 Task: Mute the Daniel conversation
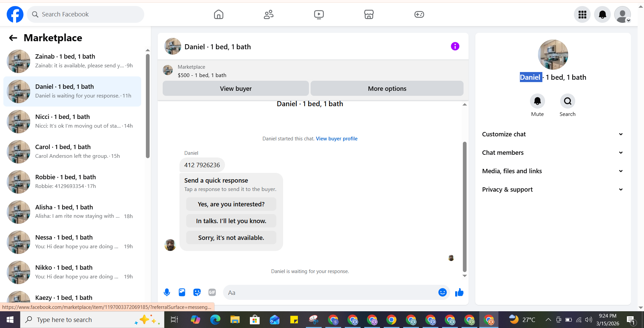tap(537, 101)
